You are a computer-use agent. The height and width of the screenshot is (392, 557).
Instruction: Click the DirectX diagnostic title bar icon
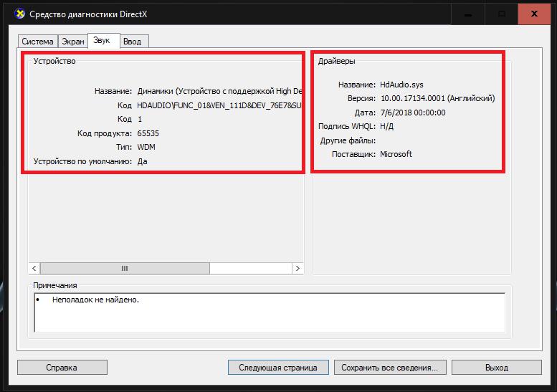19,14
